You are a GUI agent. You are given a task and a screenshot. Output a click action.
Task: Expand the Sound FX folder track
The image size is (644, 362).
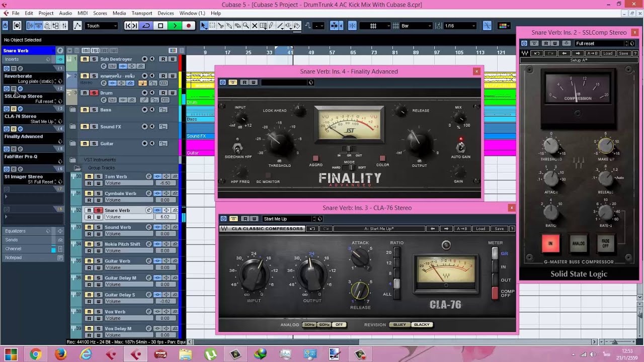[x=73, y=127]
